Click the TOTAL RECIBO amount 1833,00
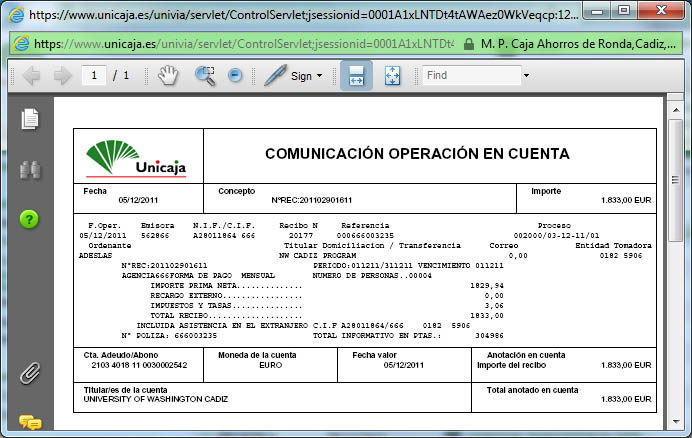The height and width of the screenshot is (438, 692). pos(486,316)
